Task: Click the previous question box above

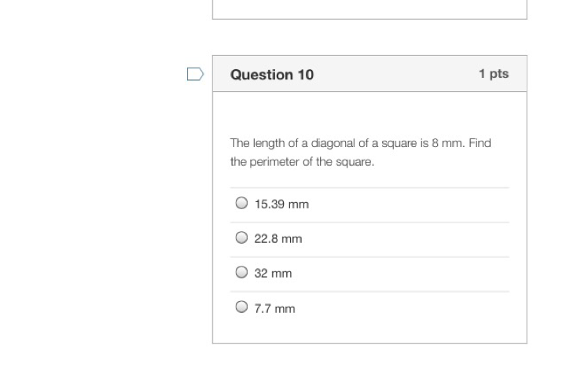Action: 369,9
